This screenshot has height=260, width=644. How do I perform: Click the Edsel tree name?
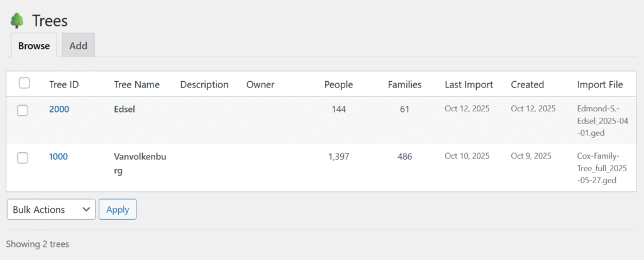tap(125, 109)
